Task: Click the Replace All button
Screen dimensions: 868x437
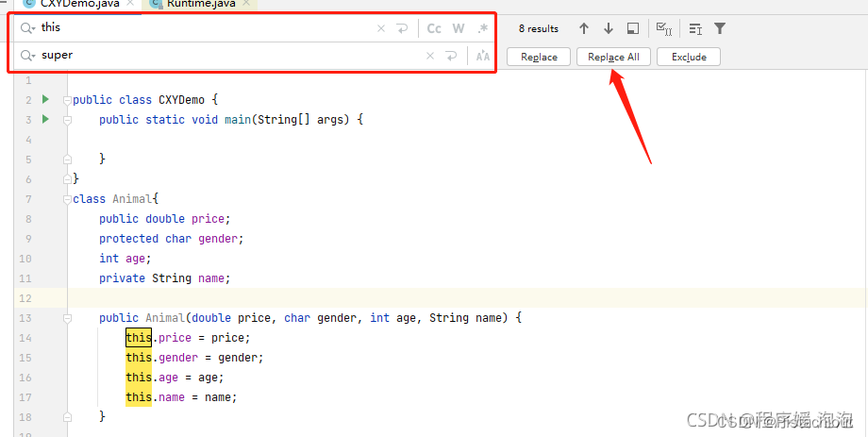Action: pos(613,57)
